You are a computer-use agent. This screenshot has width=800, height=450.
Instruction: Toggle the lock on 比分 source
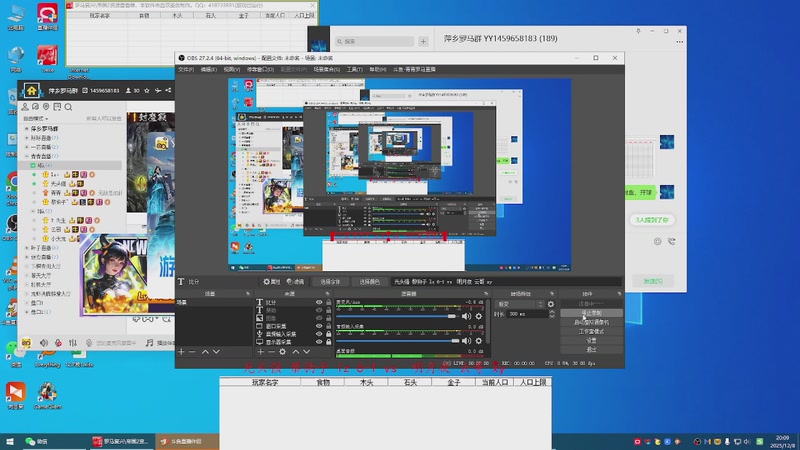pos(329,303)
